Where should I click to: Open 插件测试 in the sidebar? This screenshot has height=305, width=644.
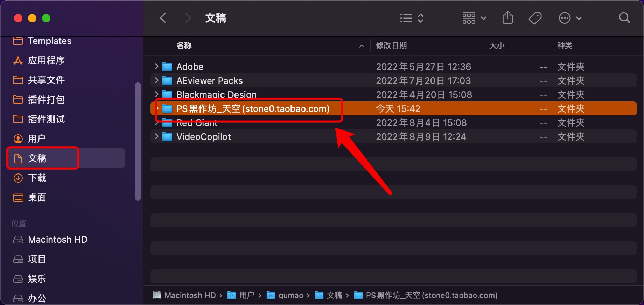click(x=46, y=119)
